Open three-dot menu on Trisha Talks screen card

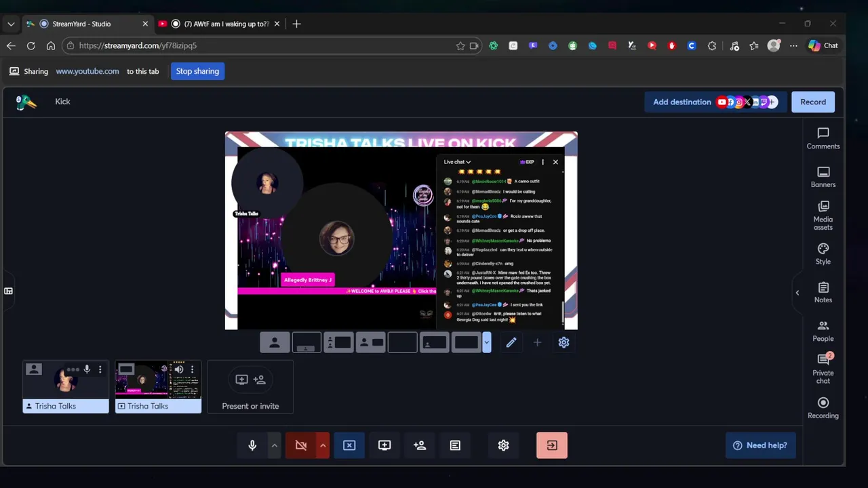click(192, 369)
